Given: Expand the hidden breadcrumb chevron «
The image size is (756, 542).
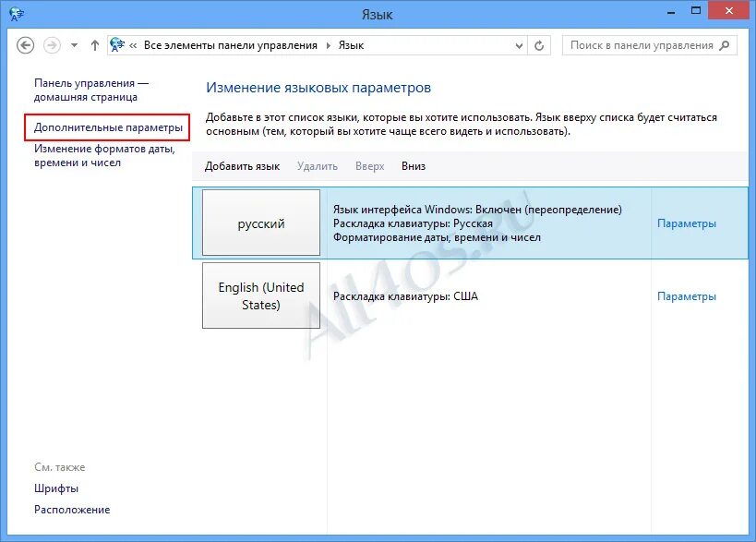Looking at the screenshot, I should [133, 46].
